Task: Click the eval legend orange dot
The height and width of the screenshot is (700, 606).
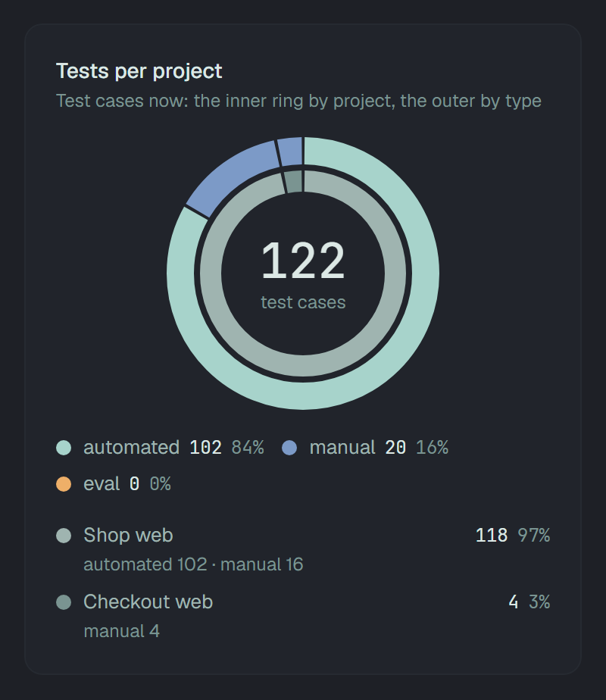Action: coord(64,484)
